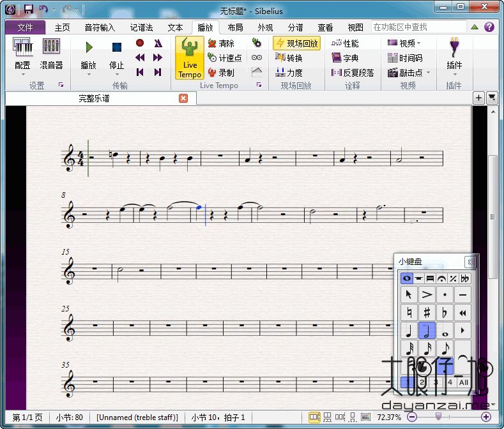This screenshot has height=429, width=504.
Task: Zoom out with the minus button
Action: [412, 417]
